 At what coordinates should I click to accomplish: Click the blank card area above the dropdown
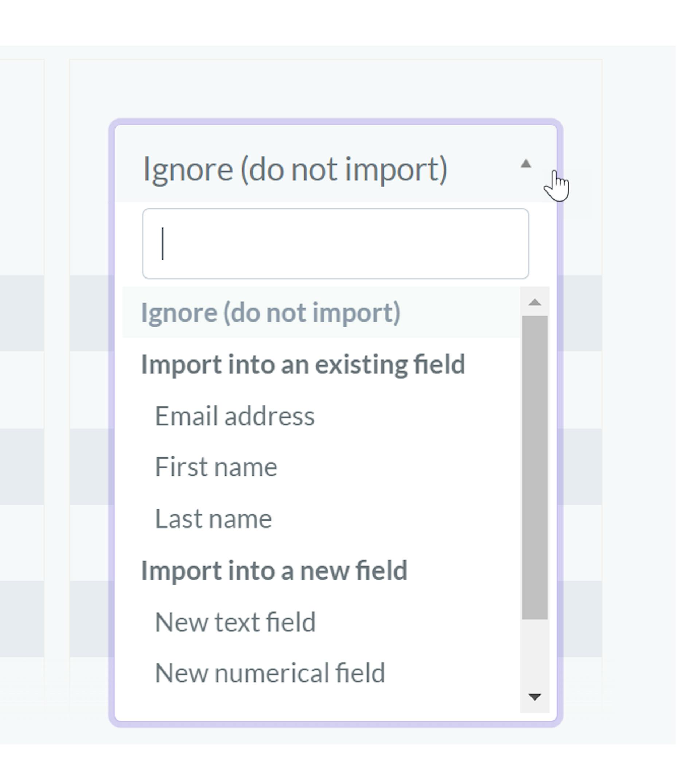point(335,89)
